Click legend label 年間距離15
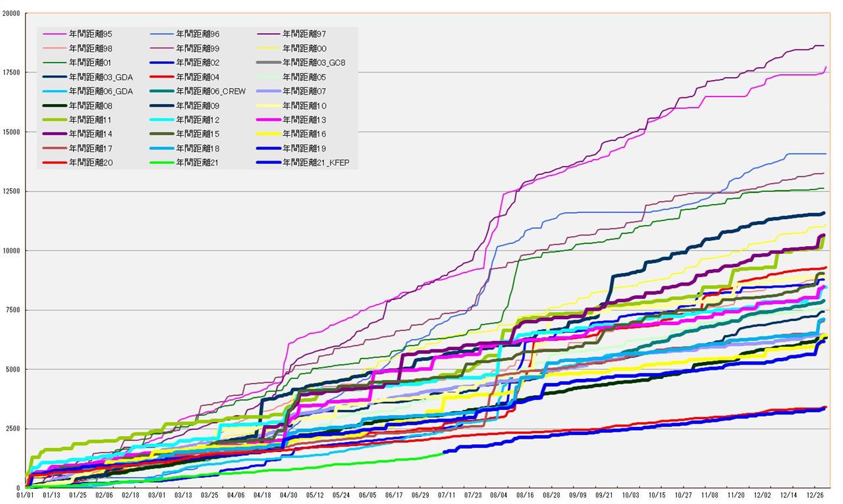The height and width of the screenshot is (504, 843). (198, 134)
